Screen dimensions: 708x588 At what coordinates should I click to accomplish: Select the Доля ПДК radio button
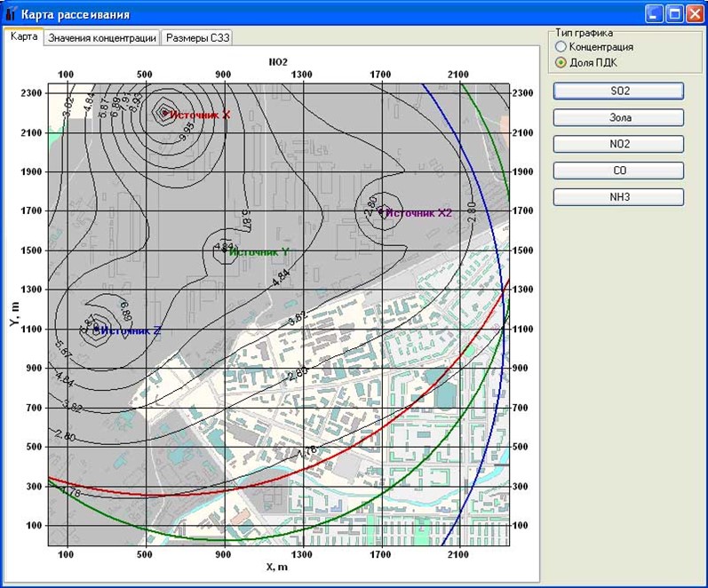[x=560, y=62]
